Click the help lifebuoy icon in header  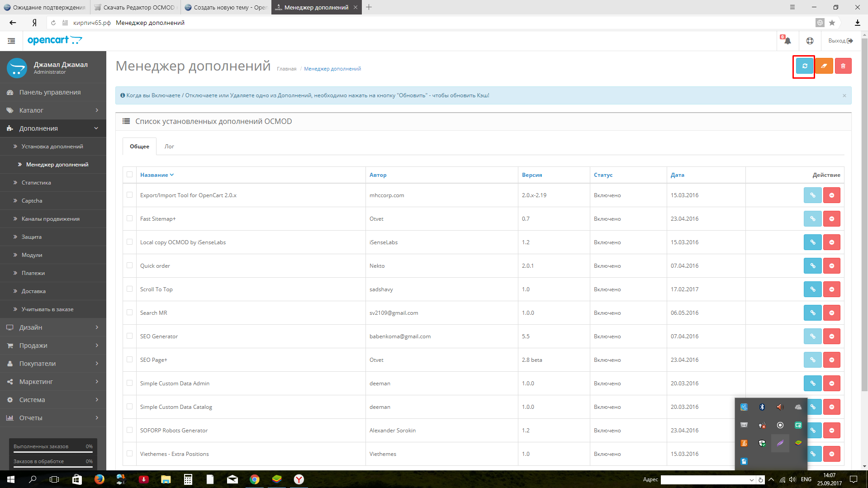tap(810, 41)
